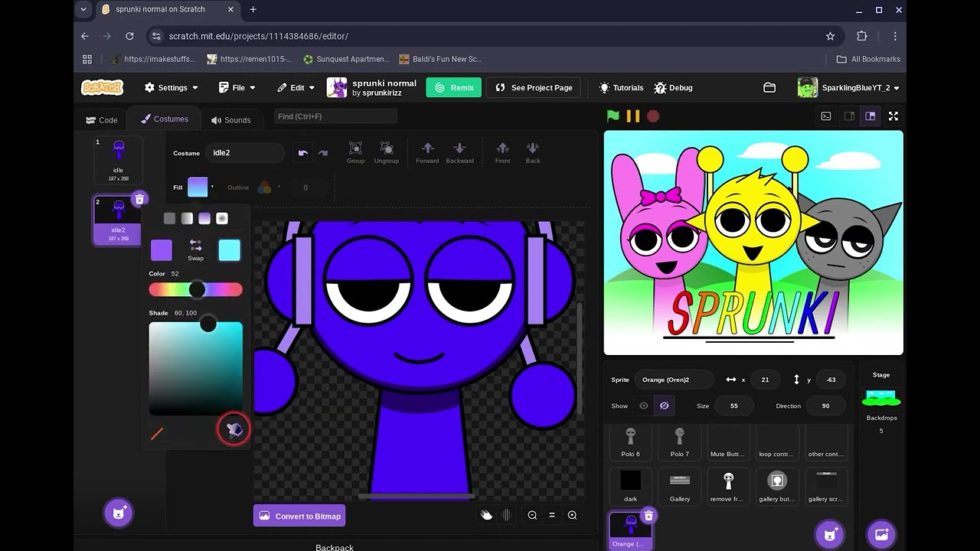The height and width of the screenshot is (551, 980).
Task: Open new browser tab with plus
Action: click(253, 9)
